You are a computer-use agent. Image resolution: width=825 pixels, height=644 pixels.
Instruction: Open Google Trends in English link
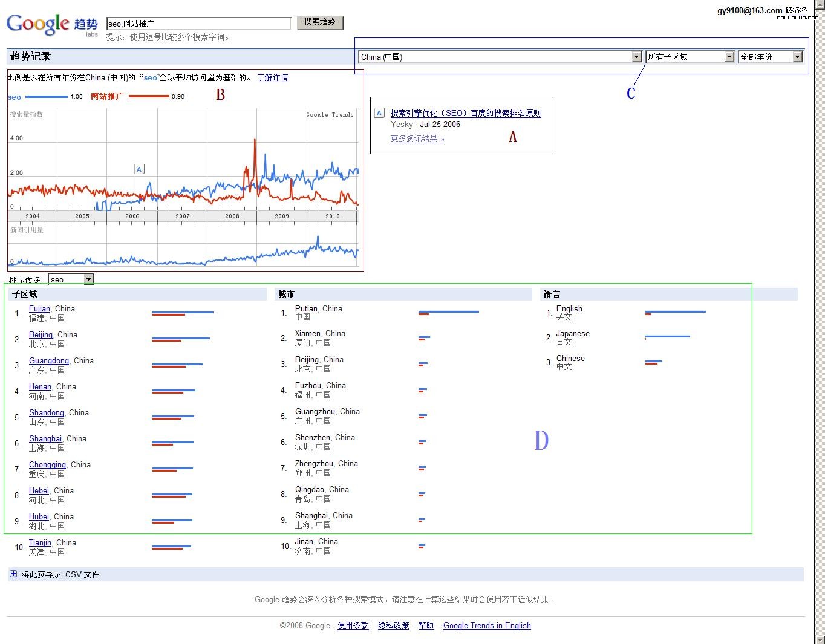tap(487, 625)
